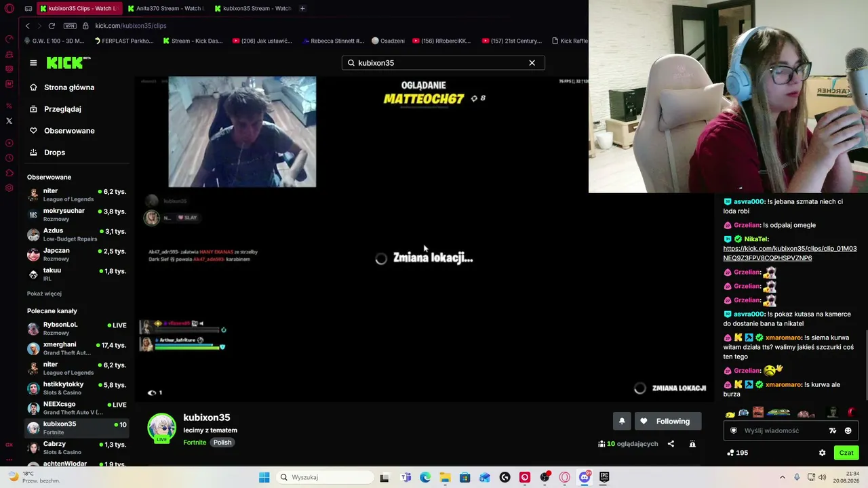Open takuu IRL channel
Screen dimensions: 868x488
[77, 274]
